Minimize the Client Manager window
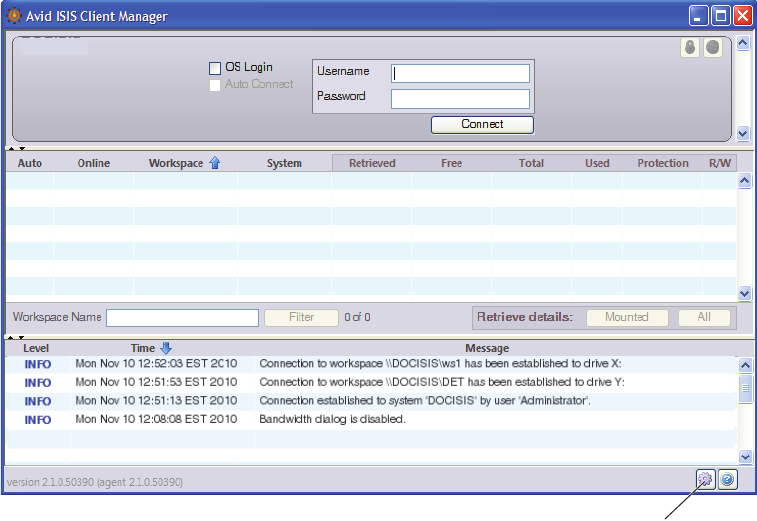The width and height of the screenshot is (757, 521). pos(698,16)
